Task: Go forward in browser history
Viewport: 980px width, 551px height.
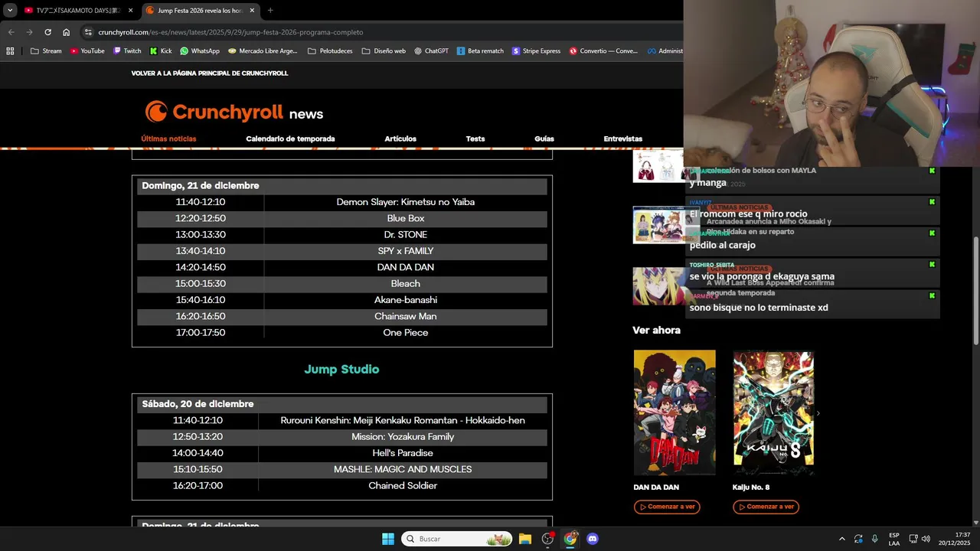Action: [x=29, y=32]
